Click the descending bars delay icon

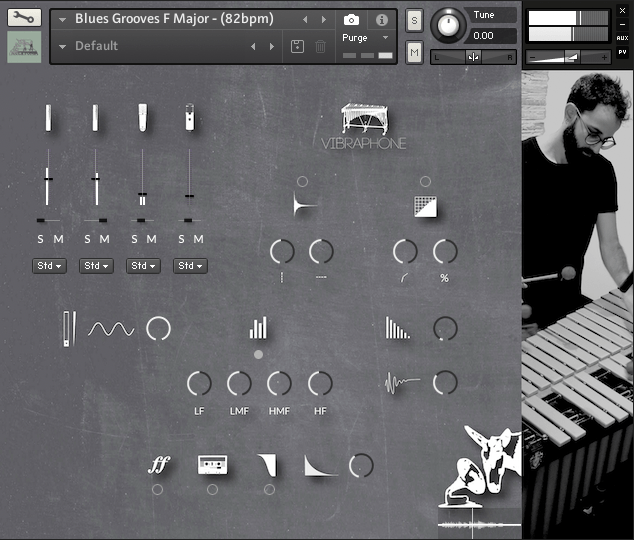(397, 328)
